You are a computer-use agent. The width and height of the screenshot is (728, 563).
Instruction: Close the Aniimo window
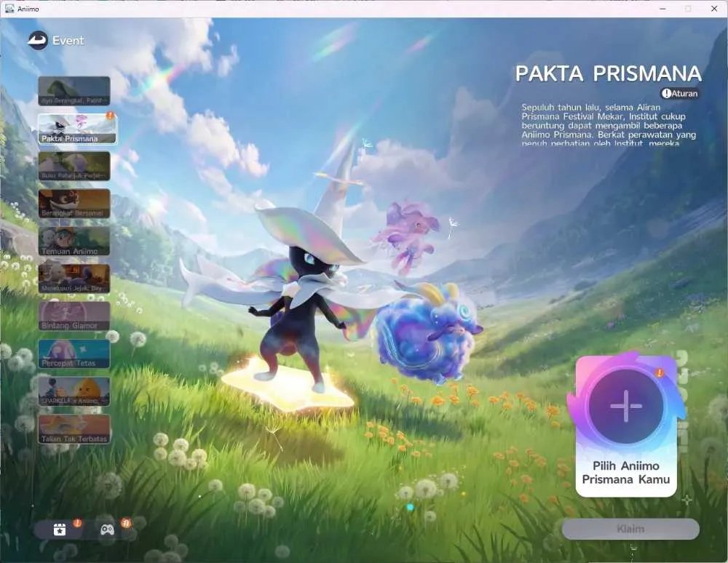click(714, 9)
